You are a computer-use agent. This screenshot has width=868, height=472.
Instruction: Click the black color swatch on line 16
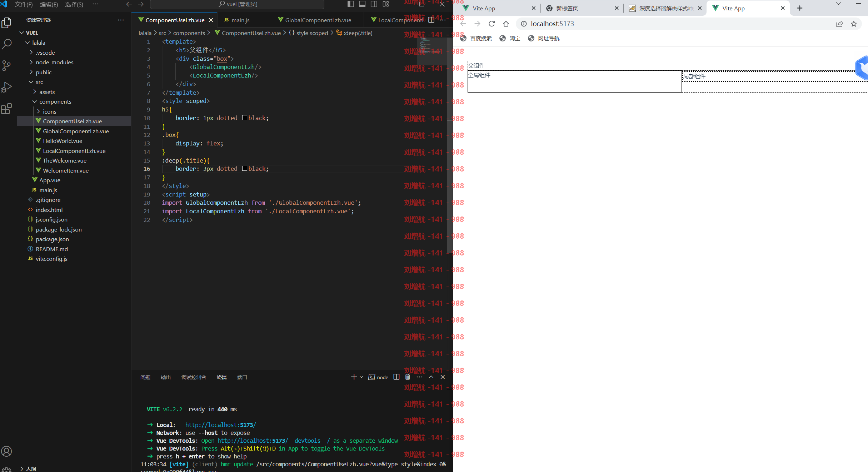[x=245, y=169]
